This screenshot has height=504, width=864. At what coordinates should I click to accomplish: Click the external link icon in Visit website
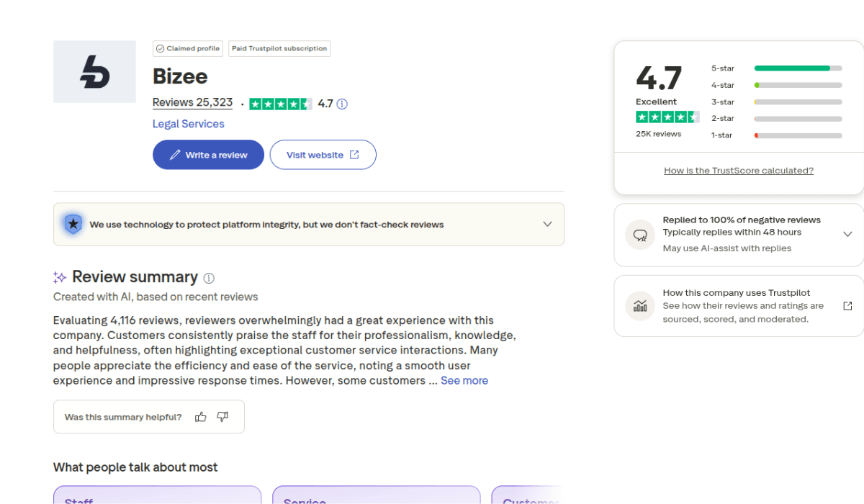tap(354, 155)
